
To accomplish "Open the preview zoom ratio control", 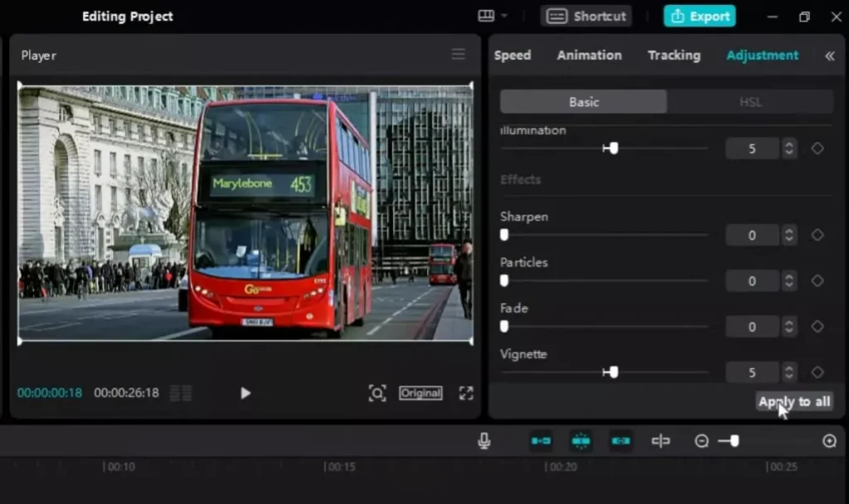I will [377, 393].
